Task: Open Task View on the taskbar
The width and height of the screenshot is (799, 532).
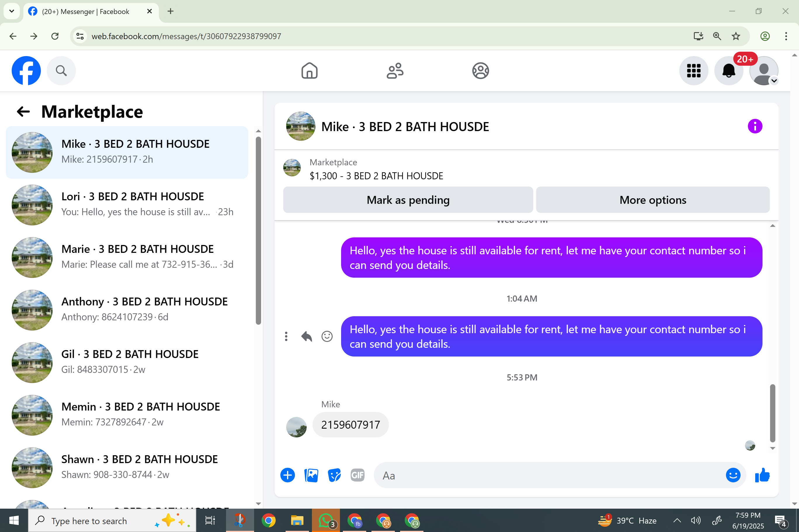Action: pyautogui.click(x=210, y=520)
